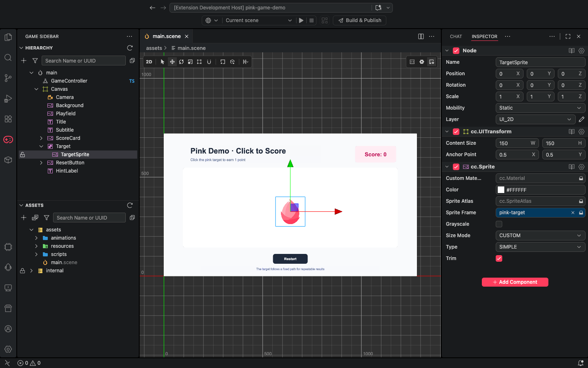Switch to the INSPECTOR tab
588x368 pixels.
click(x=484, y=36)
